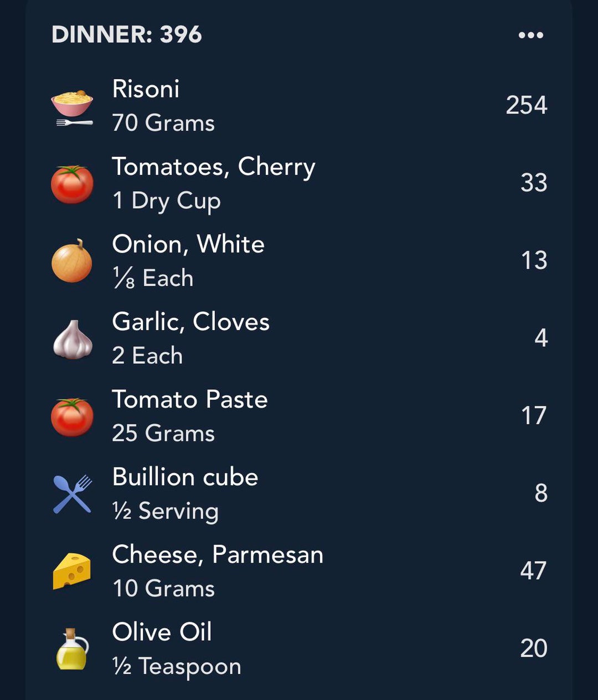Tap the White Onion icon

tap(72, 261)
